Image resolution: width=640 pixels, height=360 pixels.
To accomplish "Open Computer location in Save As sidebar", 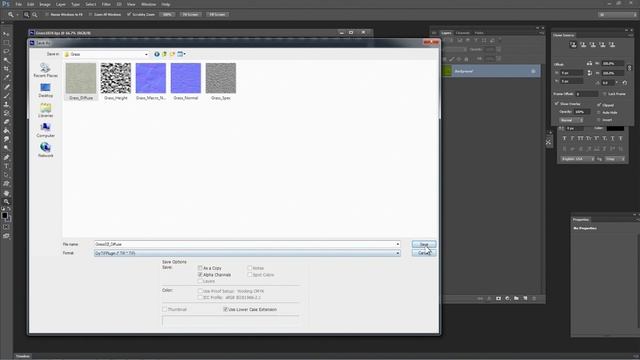I will click(x=45, y=130).
